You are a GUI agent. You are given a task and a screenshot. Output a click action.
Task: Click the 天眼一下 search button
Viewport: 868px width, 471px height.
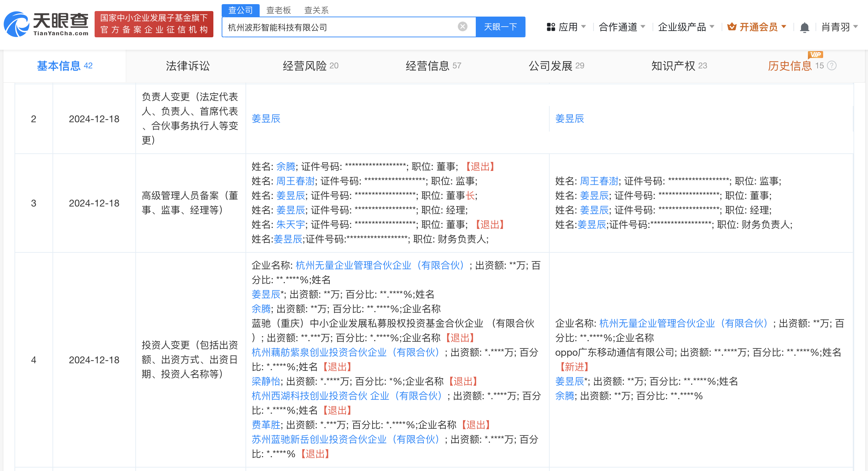pos(500,27)
